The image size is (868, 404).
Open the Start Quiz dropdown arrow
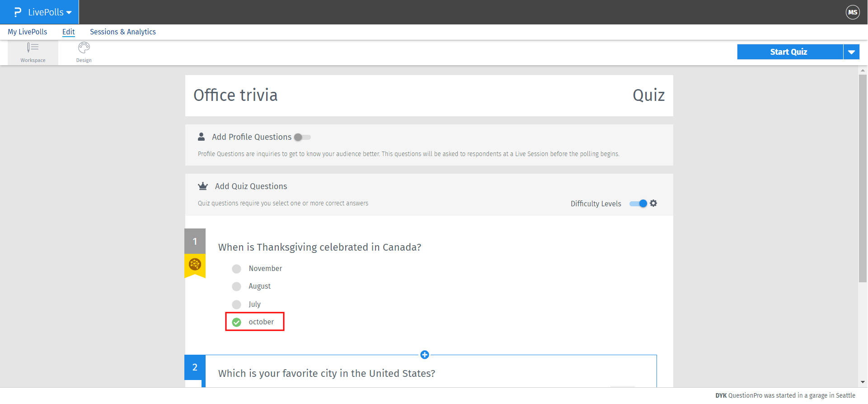pos(851,52)
